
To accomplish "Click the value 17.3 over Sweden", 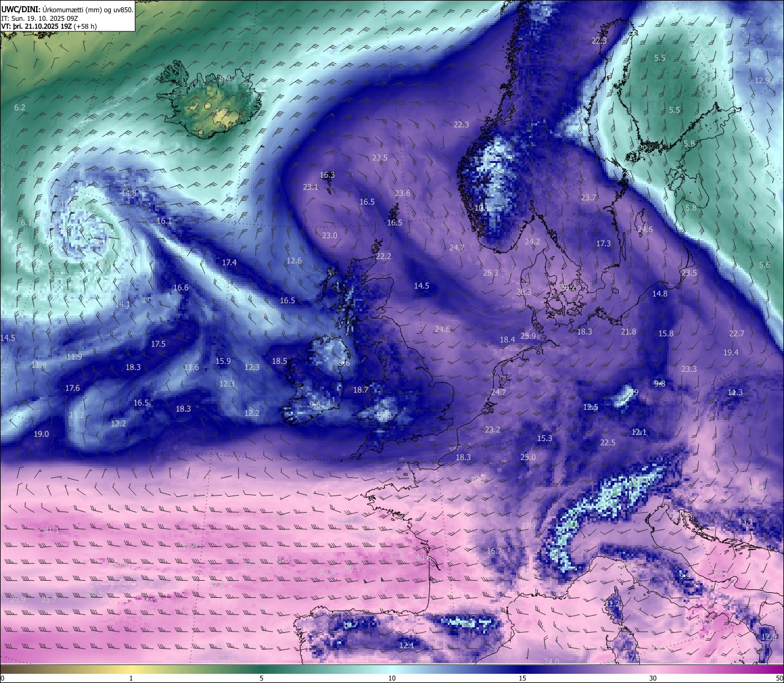I will tap(603, 243).
